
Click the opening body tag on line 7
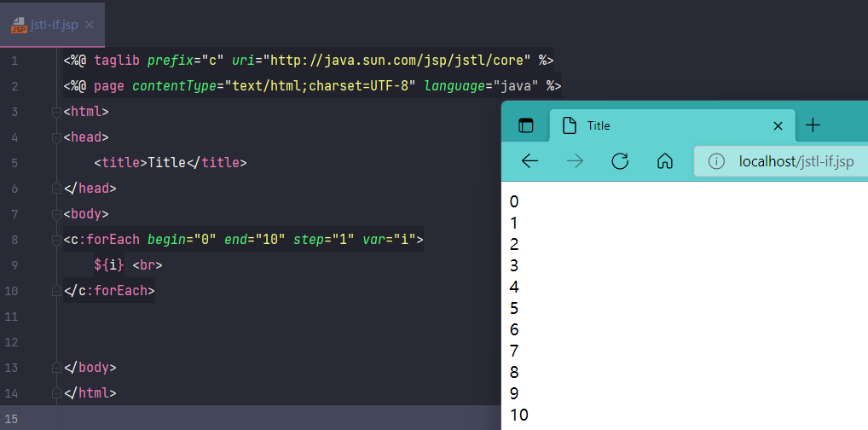[86, 214]
